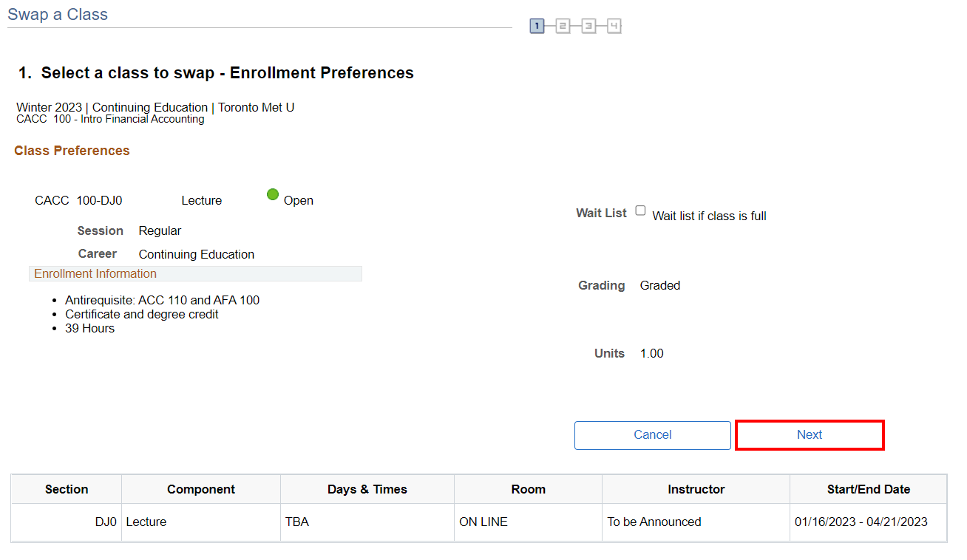
Task: Click the Days & Times column header
Action: pos(367,489)
